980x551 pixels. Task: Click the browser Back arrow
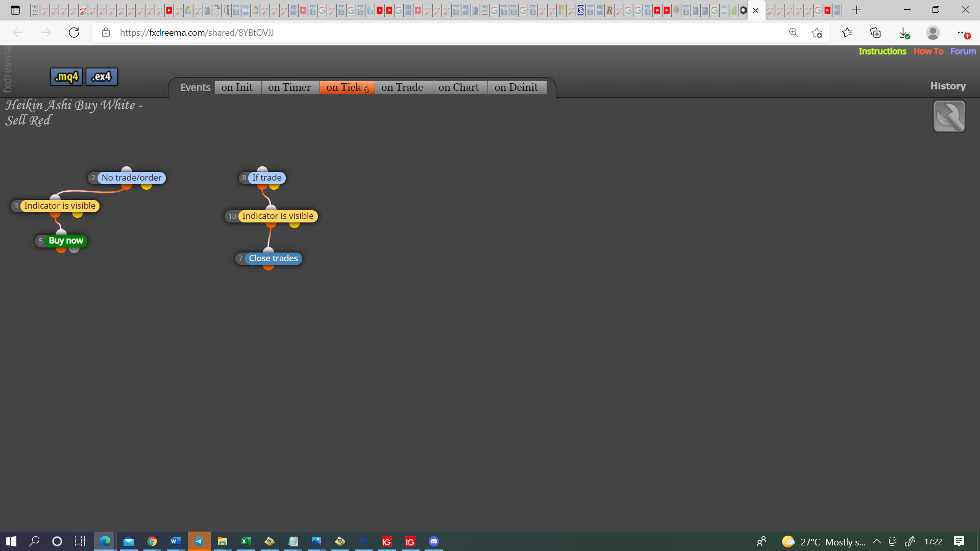click(18, 33)
